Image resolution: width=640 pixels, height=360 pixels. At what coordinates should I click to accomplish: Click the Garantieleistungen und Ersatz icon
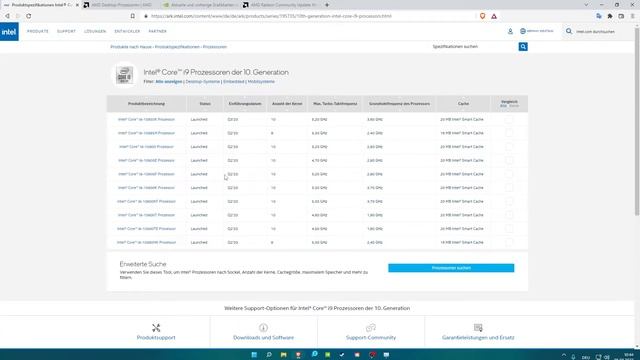[478, 327]
